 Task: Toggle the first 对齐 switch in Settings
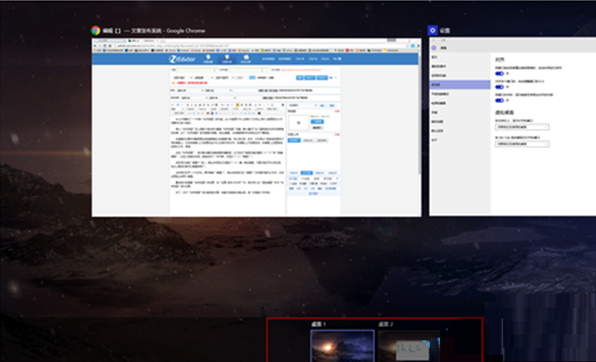click(x=499, y=73)
